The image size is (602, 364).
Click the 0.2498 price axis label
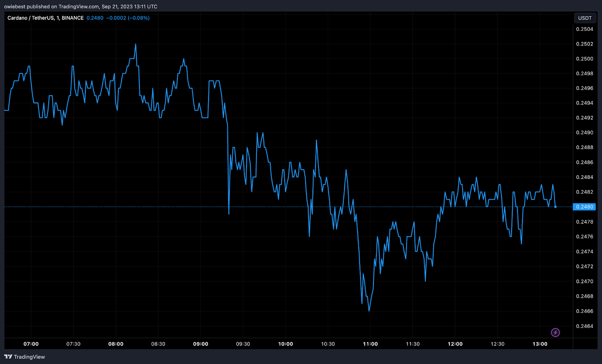click(x=585, y=74)
